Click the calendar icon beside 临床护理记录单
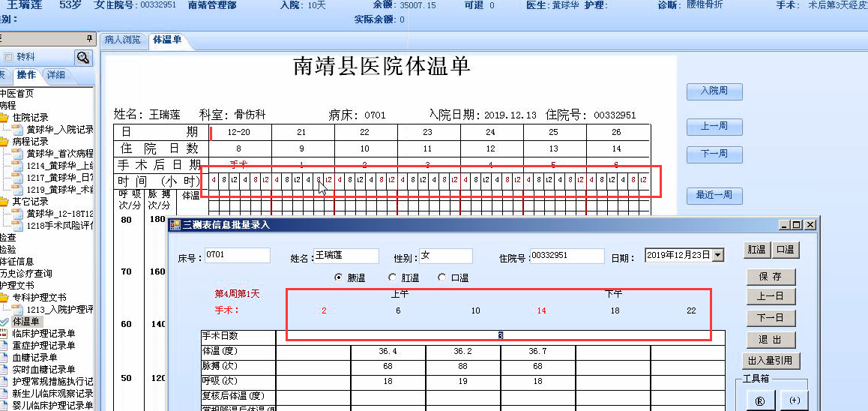868x411 pixels. point(4,334)
